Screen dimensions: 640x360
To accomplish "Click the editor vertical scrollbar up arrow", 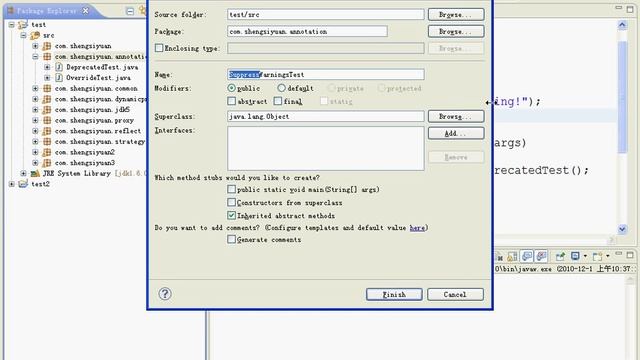I will coord(622,25).
